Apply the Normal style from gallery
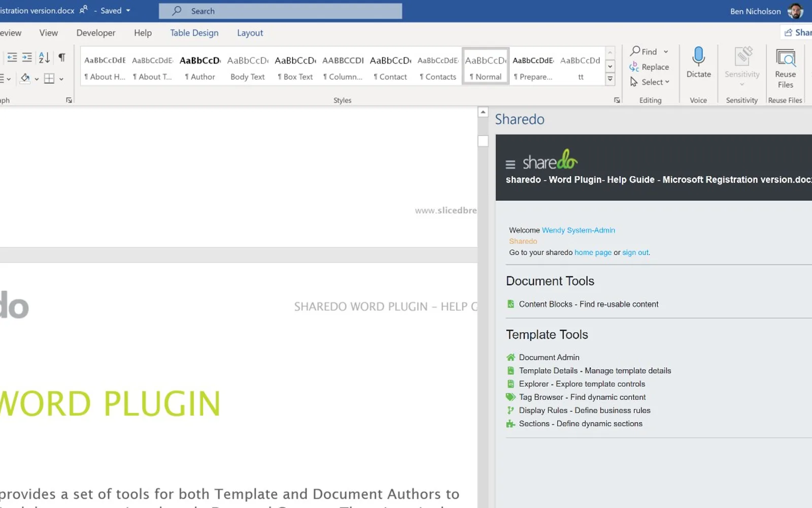The height and width of the screenshot is (508, 812). click(486, 67)
